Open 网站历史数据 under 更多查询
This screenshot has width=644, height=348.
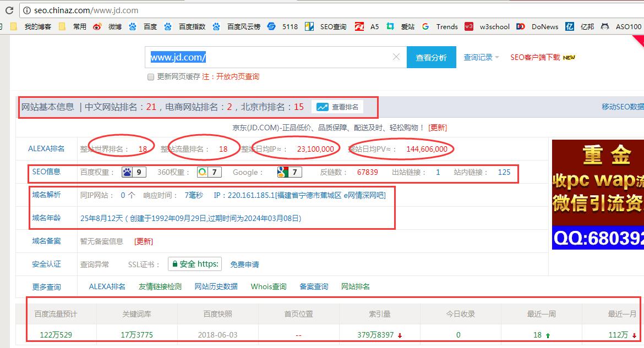tap(216, 286)
